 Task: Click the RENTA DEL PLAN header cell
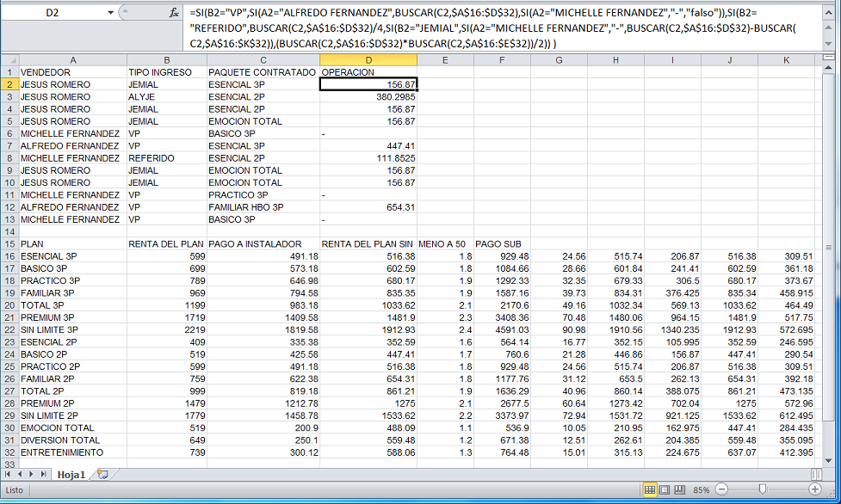click(167, 244)
